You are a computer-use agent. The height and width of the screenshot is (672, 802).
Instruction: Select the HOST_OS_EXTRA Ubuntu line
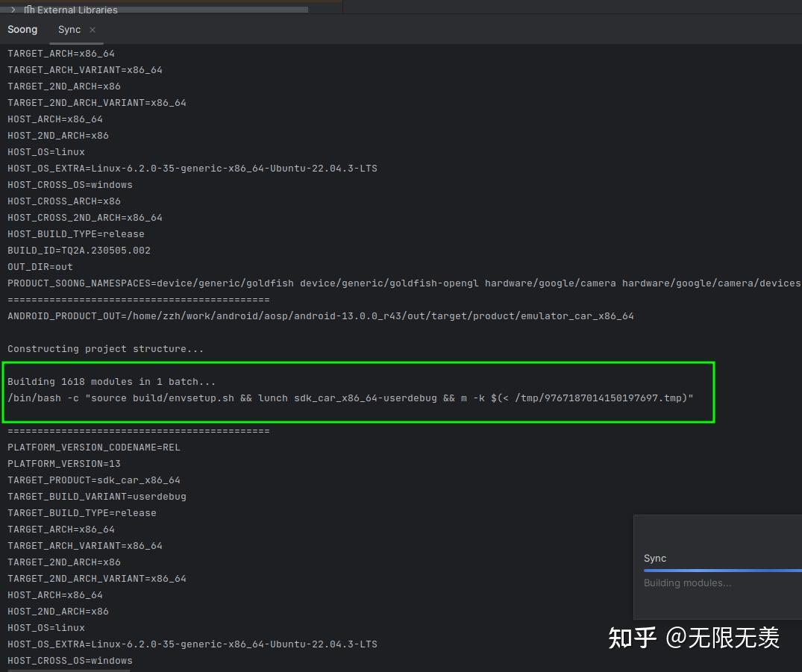coord(192,168)
